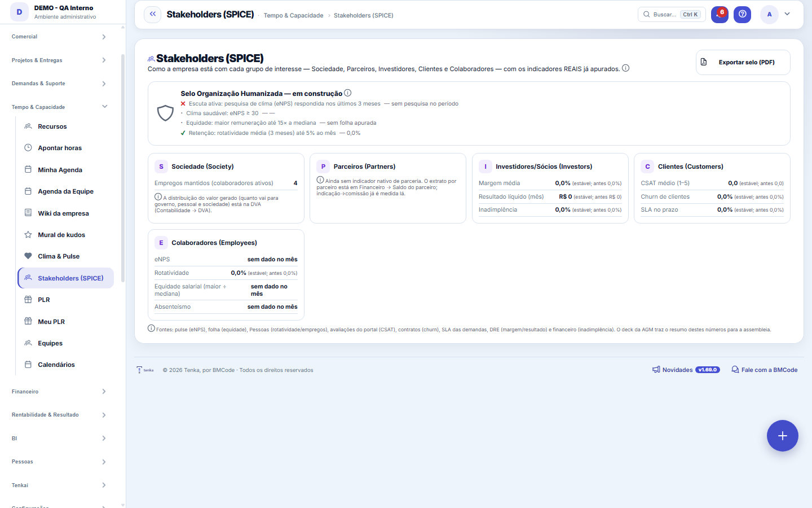812x508 pixels.
Task: Expand the BI sidebar section
Action: click(x=59, y=439)
